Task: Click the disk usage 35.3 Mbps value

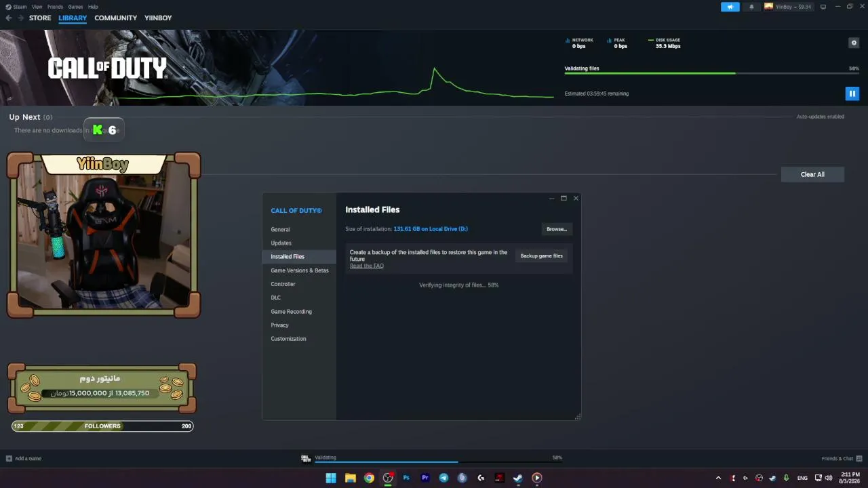Action: pyautogui.click(x=668, y=46)
